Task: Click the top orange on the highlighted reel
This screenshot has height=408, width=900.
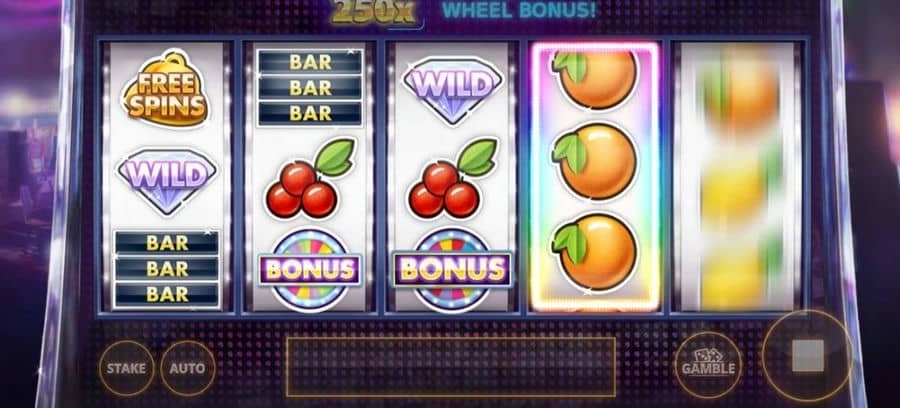Action: point(595,79)
